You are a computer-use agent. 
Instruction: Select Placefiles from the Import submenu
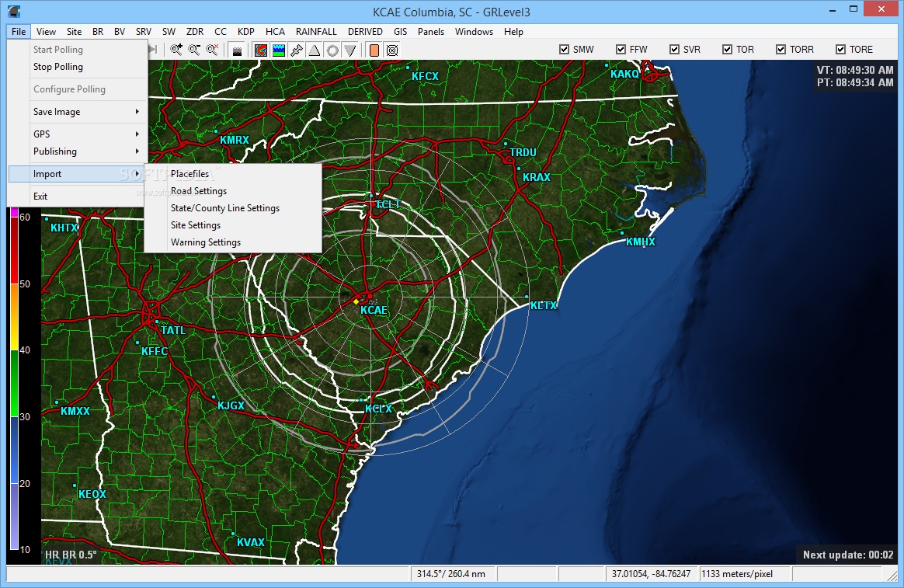[x=190, y=174]
